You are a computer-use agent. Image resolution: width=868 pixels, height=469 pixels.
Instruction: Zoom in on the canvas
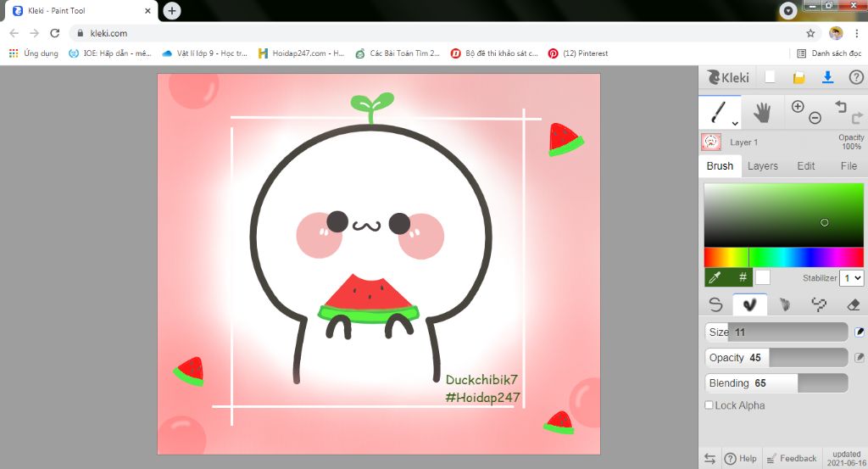point(798,107)
